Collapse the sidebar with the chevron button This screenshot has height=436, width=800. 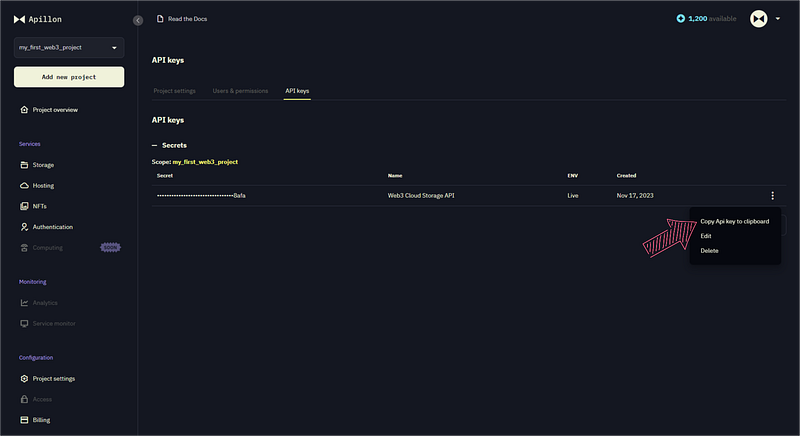(x=138, y=20)
